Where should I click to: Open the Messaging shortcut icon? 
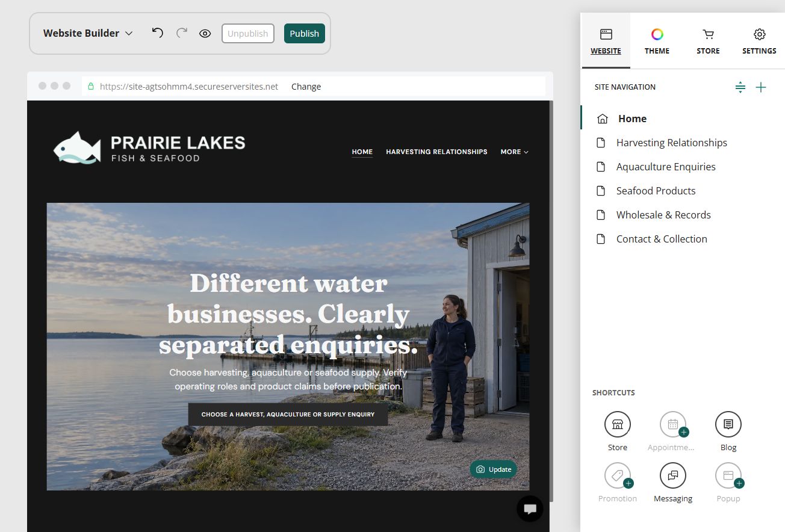[673, 475]
